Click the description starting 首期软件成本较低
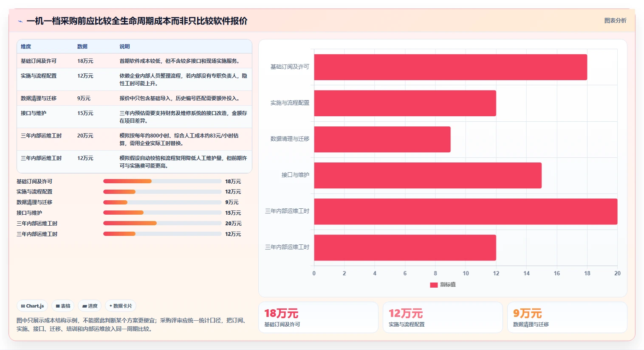 click(x=180, y=61)
